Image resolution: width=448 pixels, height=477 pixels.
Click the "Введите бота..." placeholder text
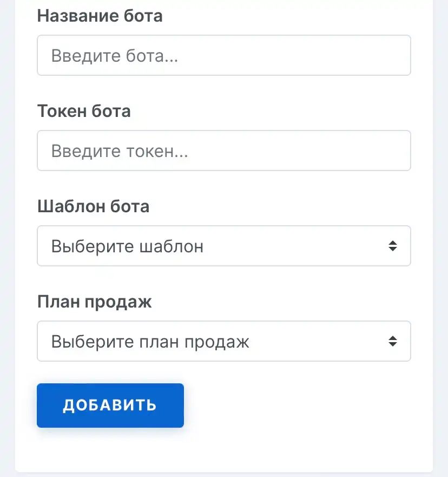point(115,56)
